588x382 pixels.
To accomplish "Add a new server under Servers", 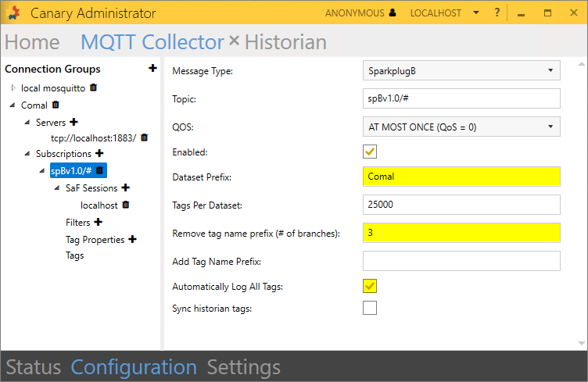I will [74, 122].
